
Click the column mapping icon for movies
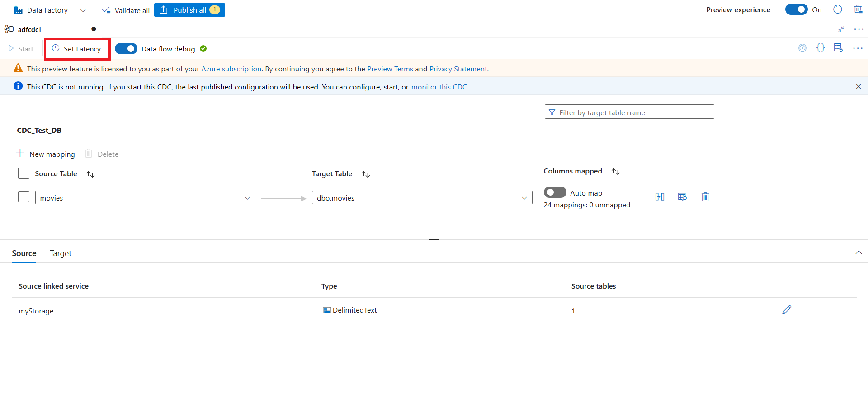660,197
